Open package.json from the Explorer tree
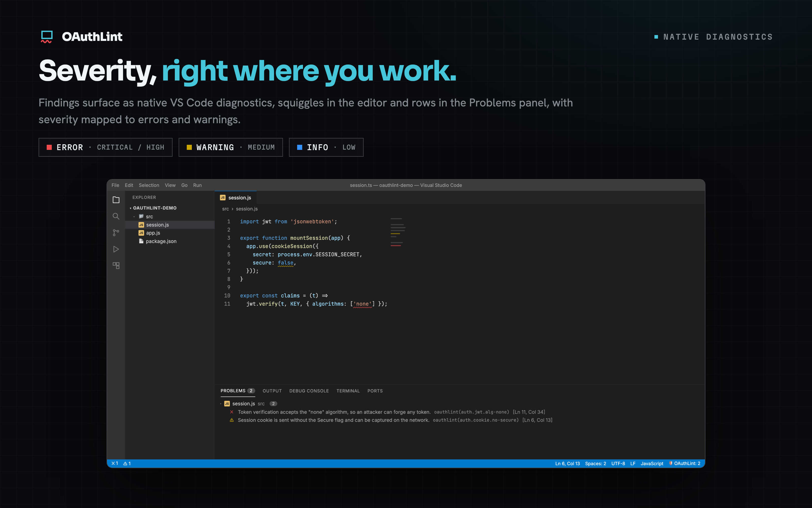The width and height of the screenshot is (812, 508). (x=170, y=241)
